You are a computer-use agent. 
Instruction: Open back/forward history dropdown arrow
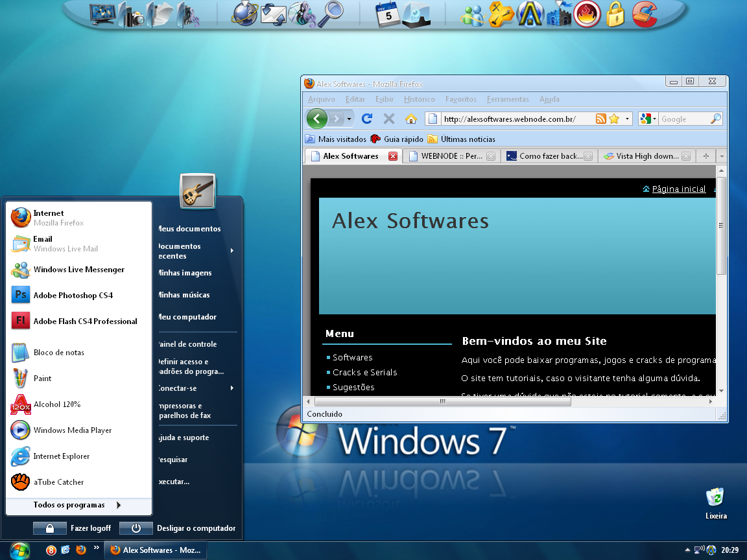(350, 119)
